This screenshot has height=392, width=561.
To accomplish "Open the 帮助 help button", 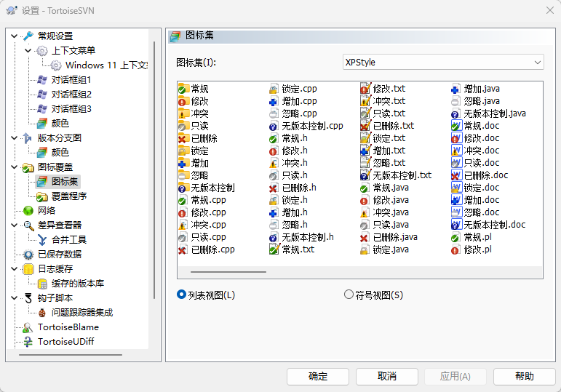I will pyautogui.click(x=524, y=376).
